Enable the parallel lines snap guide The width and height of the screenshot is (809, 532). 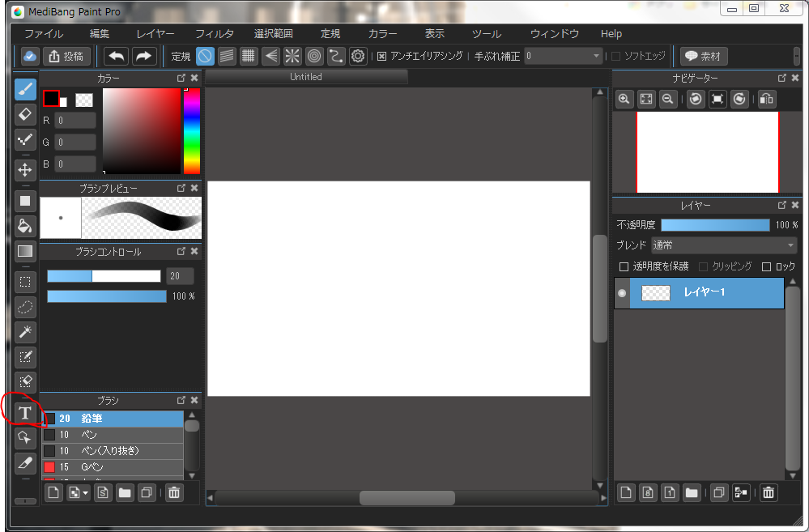coord(227,56)
